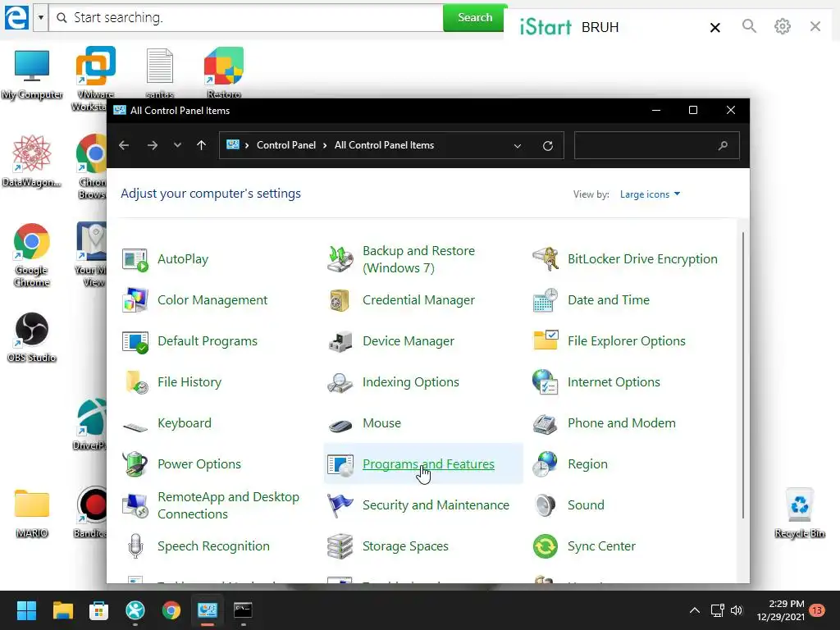Click the Sound link text
Screen dimensions: 840x630
pos(586,505)
